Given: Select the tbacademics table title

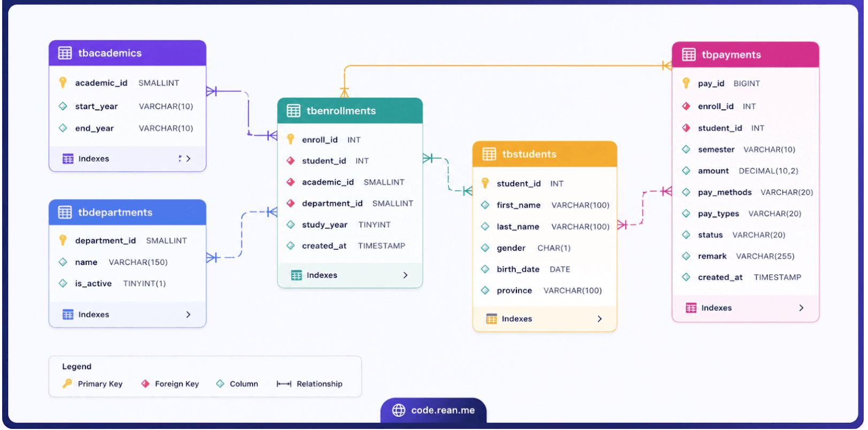Looking at the screenshot, I should [x=110, y=53].
